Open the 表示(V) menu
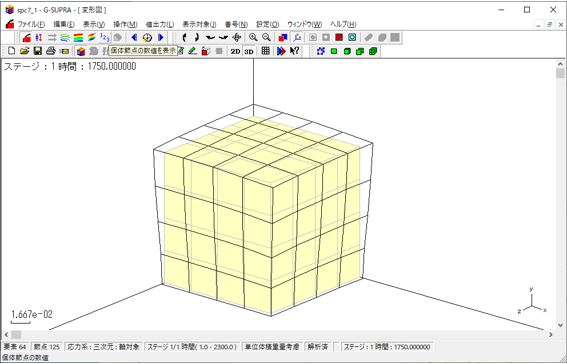The image size is (567, 364). tap(94, 24)
